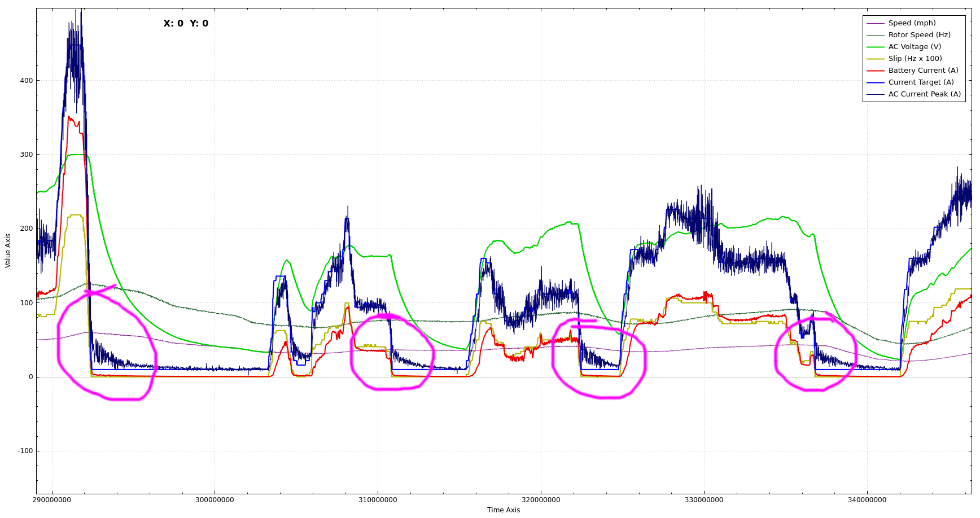Click the Current Target (A) legend entry
Image resolution: width=980 pixels, height=518 pixels.
coord(921,82)
